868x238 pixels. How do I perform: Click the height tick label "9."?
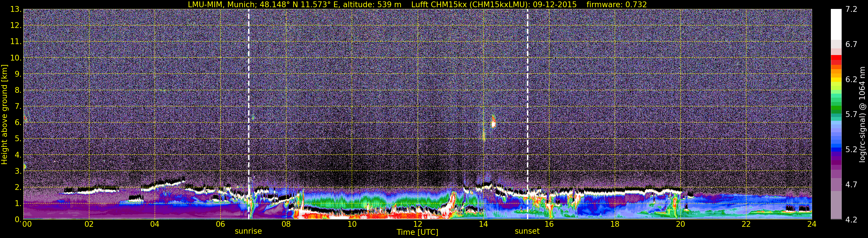[x=18, y=74]
